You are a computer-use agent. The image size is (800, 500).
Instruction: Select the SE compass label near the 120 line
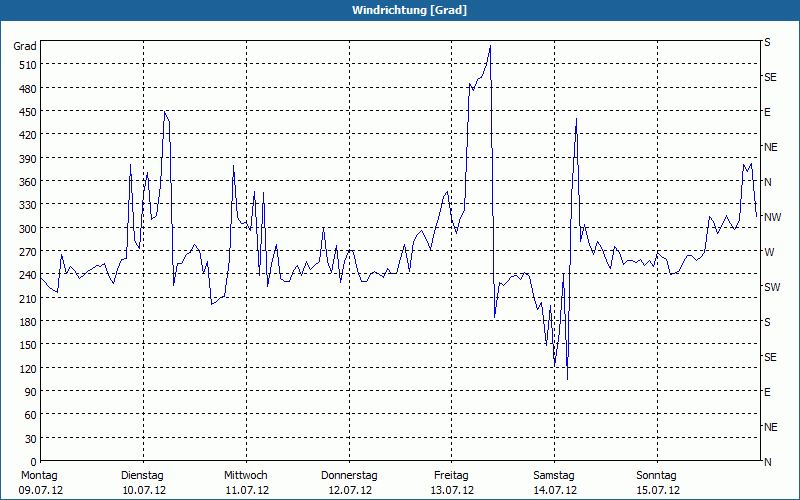click(x=770, y=357)
